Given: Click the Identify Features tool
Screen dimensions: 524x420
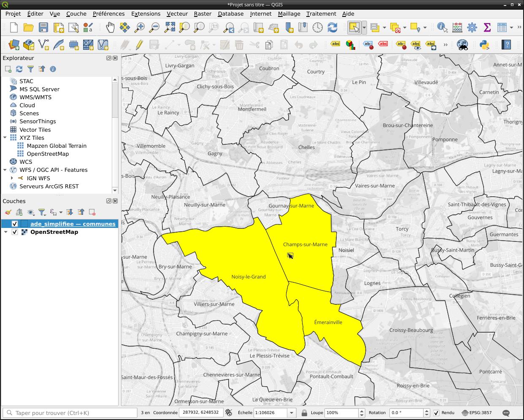Looking at the screenshot, I should pyautogui.click(x=442, y=28).
